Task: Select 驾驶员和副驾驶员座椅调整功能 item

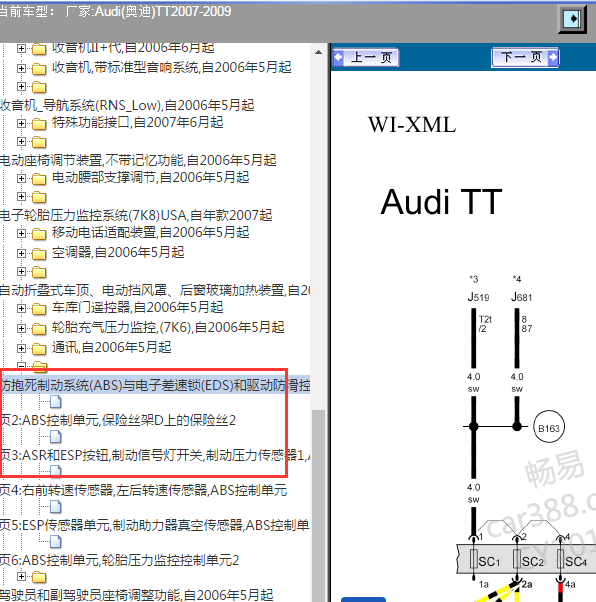Action: [136, 595]
